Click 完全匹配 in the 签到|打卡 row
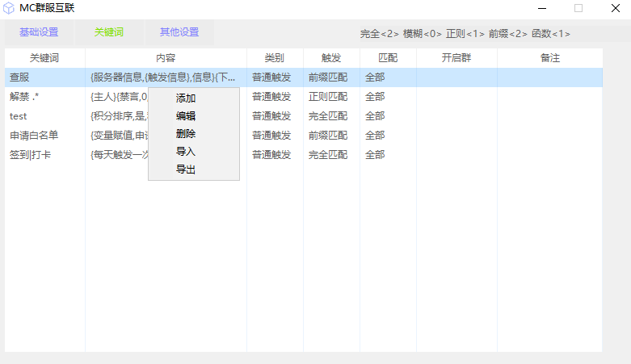The width and height of the screenshot is (631, 364). 328,155
